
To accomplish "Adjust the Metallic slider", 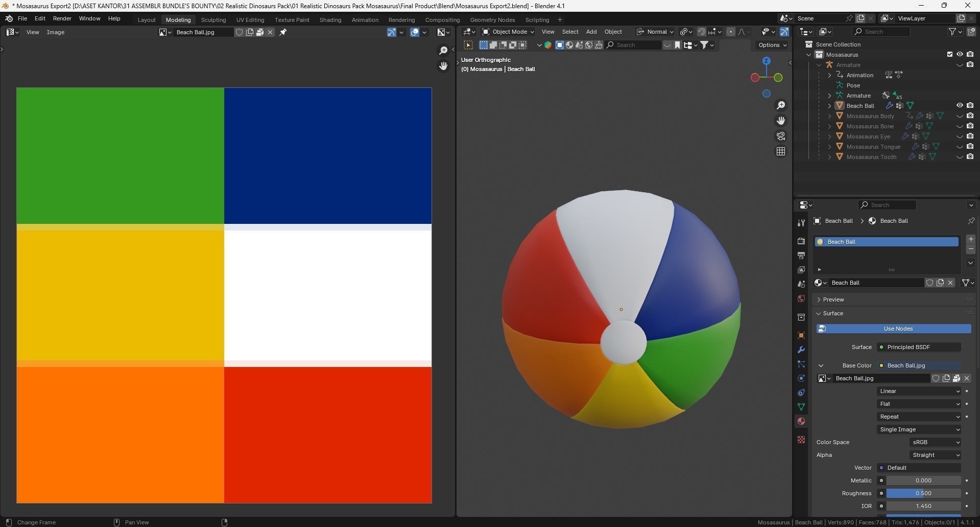I will pyautogui.click(x=923, y=480).
